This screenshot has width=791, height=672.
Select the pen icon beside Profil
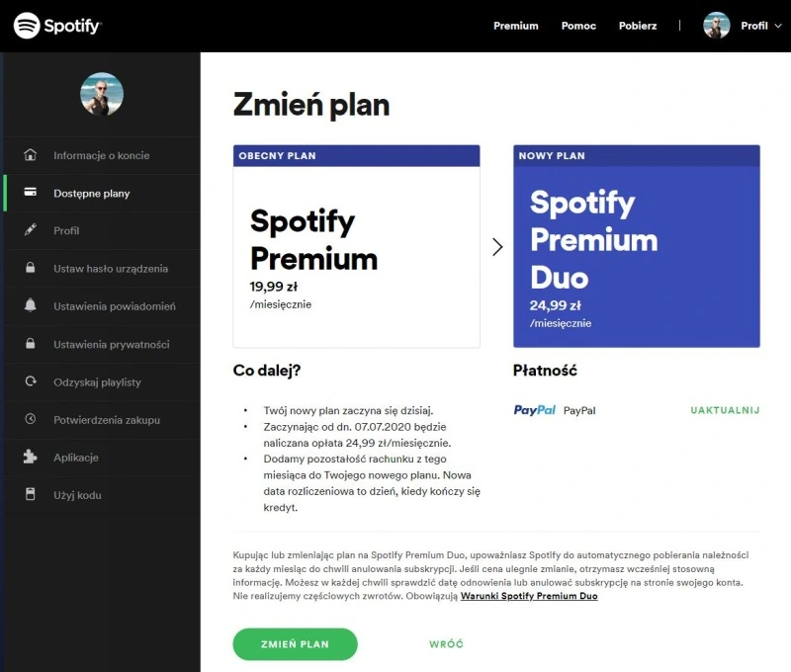point(31,231)
